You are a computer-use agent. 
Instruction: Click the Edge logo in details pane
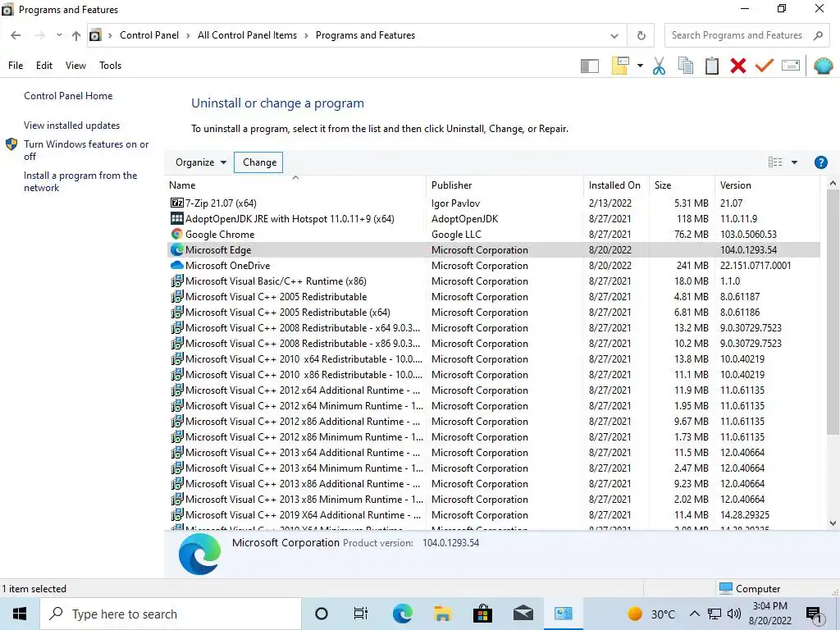[199, 554]
